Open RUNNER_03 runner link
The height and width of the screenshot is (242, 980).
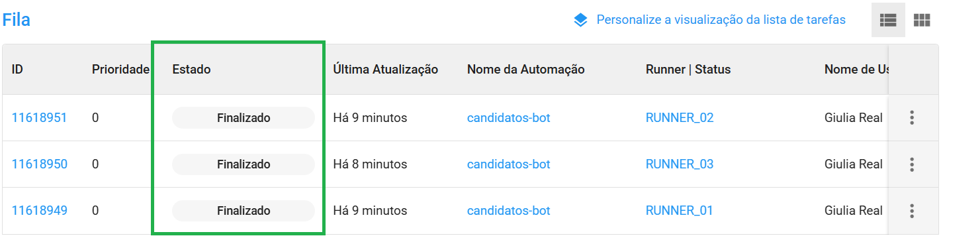tap(680, 164)
